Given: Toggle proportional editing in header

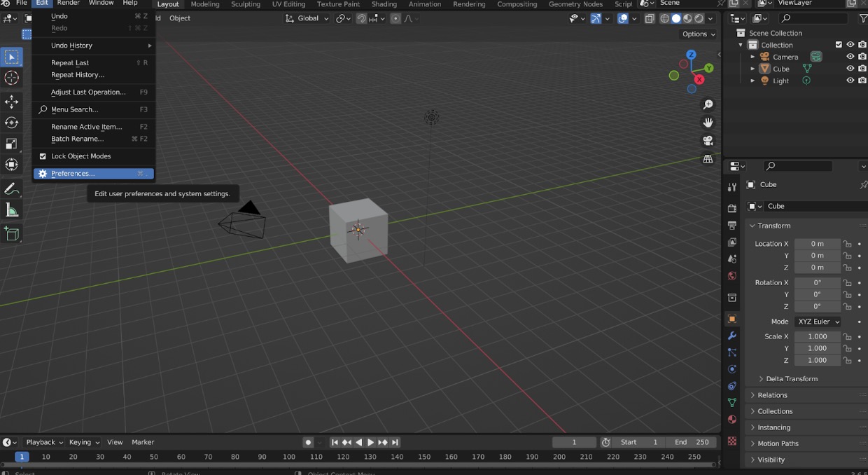Looking at the screenshot, I should pyautogui.click(x=396, y=18).
